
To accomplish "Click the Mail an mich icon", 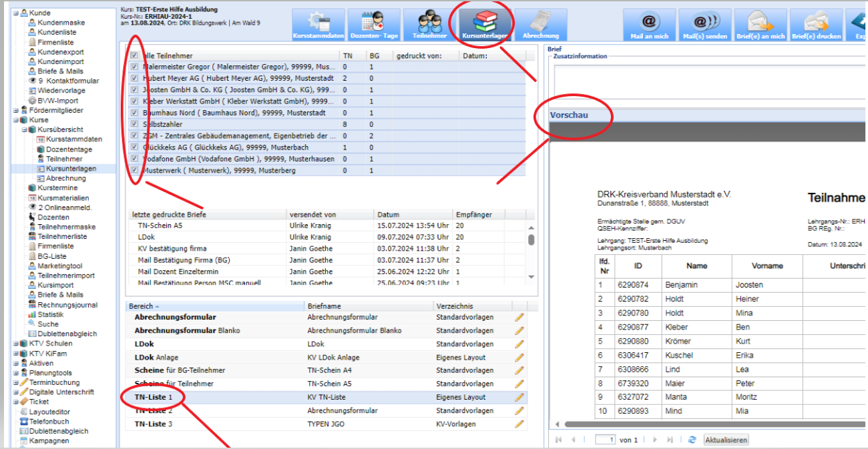I will pyautogui.click(x=649, y=25).
